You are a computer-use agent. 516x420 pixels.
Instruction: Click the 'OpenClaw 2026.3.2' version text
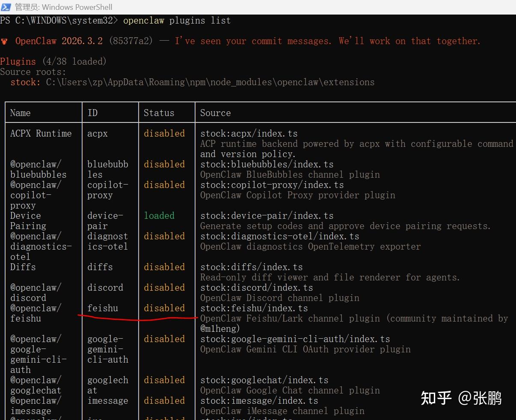point(59,41)
